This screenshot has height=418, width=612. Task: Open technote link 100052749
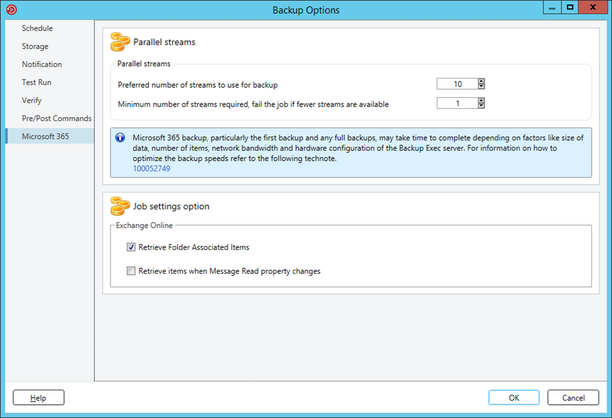coord(151,168)
